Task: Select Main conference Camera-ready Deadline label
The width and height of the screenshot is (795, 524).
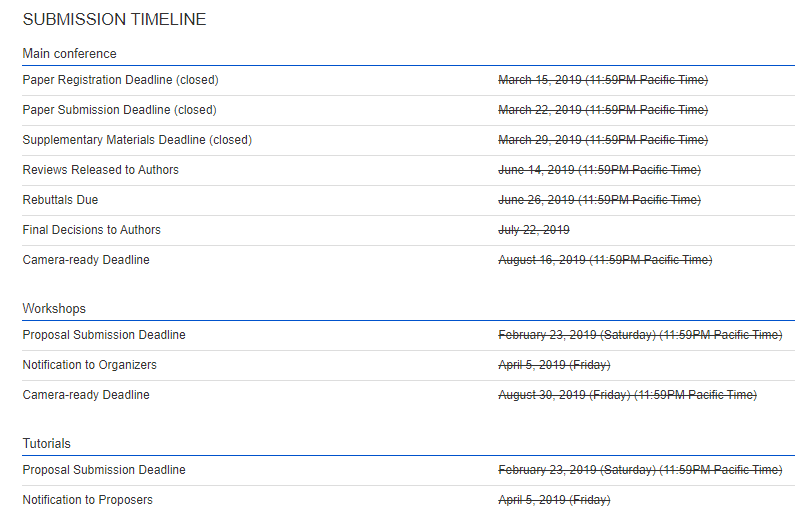Action: [86, 260]
